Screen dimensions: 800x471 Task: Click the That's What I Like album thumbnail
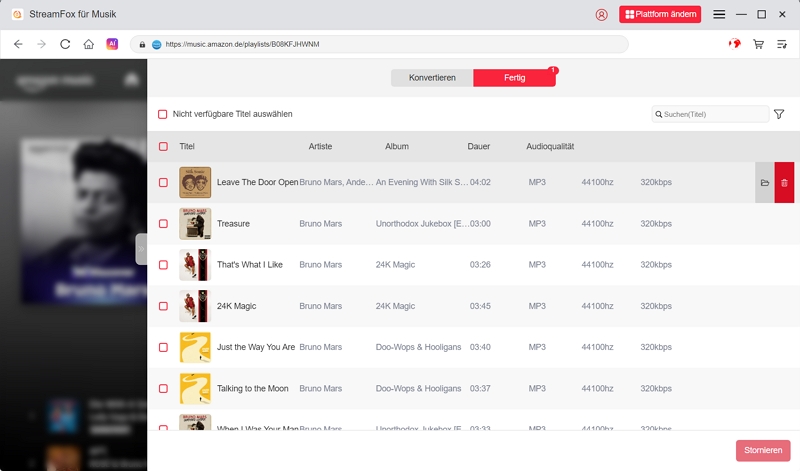pos(195,265)
